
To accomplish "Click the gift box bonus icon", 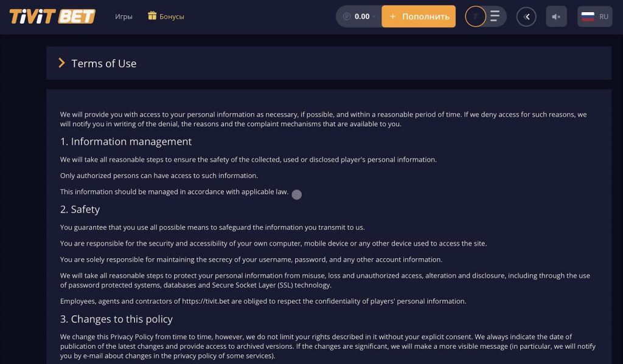I will [152, 15].
